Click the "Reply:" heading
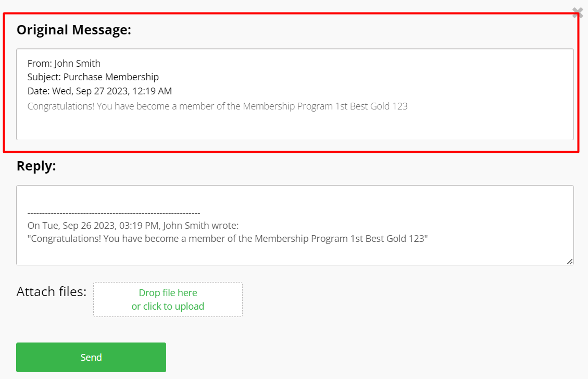This screenshot has height=379, width=588. [36, 166]
